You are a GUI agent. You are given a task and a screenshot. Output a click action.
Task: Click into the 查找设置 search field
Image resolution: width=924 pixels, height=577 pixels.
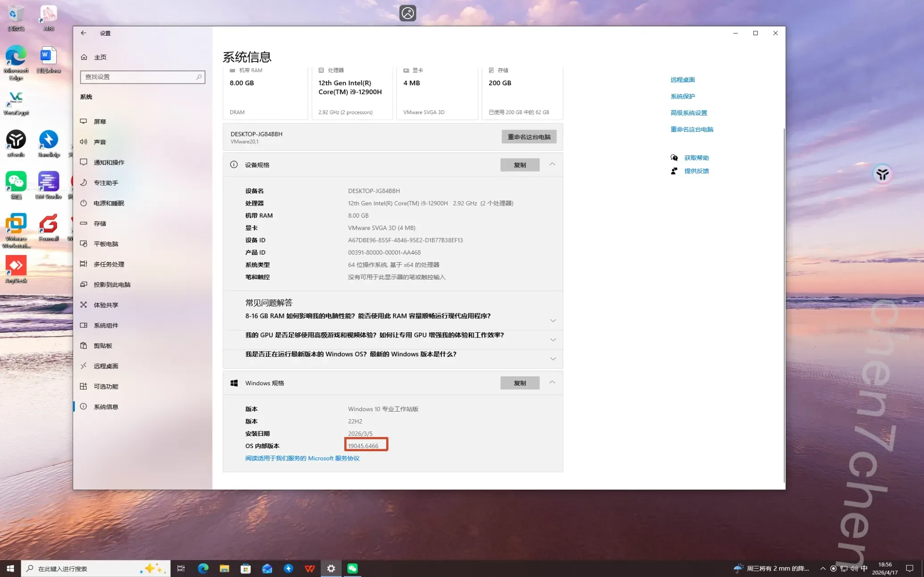tap(138, 77)
